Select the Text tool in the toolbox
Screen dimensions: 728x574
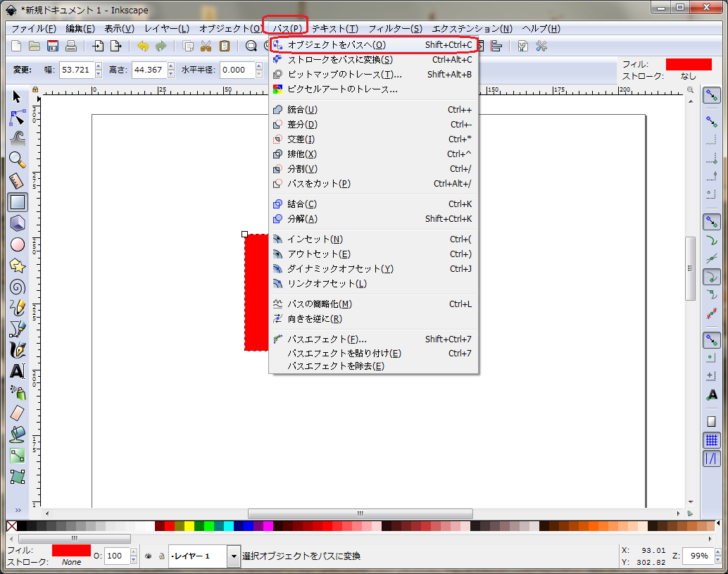point(18,370)
